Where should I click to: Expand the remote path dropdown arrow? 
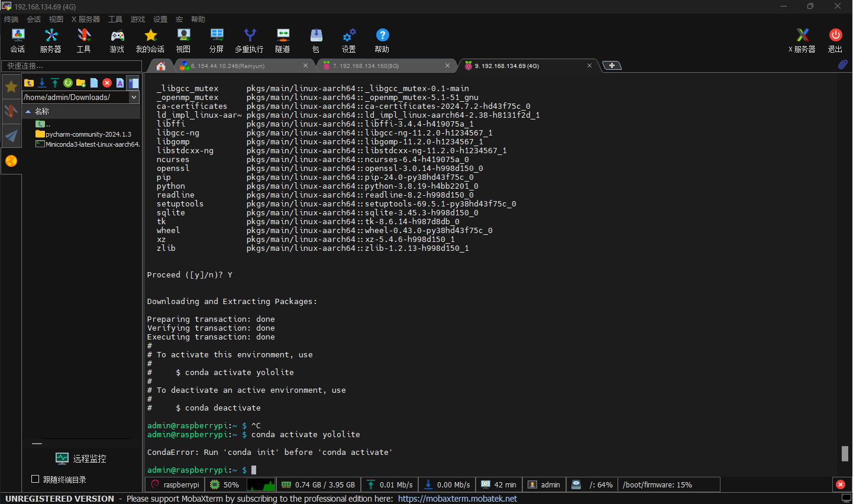point(134,97)
